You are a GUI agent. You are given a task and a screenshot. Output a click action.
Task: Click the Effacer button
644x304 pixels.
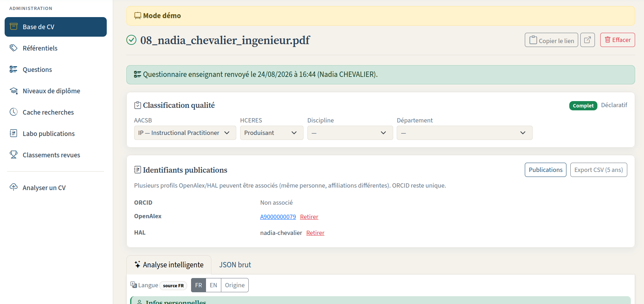pos(618,40)
